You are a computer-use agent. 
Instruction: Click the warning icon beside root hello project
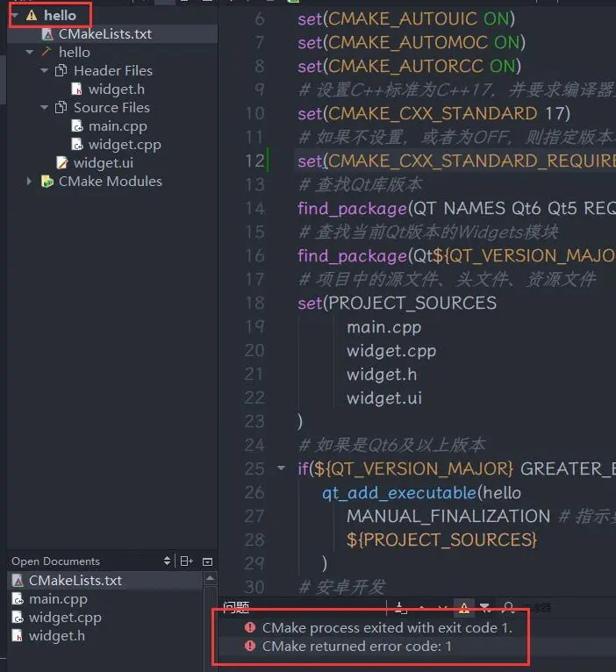[x=32, y=16]
